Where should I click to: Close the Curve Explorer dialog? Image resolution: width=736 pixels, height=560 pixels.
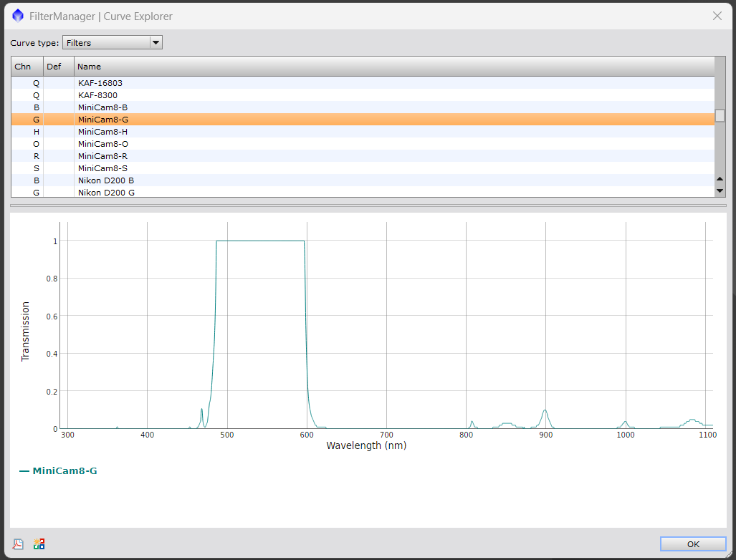click(717, 16)
